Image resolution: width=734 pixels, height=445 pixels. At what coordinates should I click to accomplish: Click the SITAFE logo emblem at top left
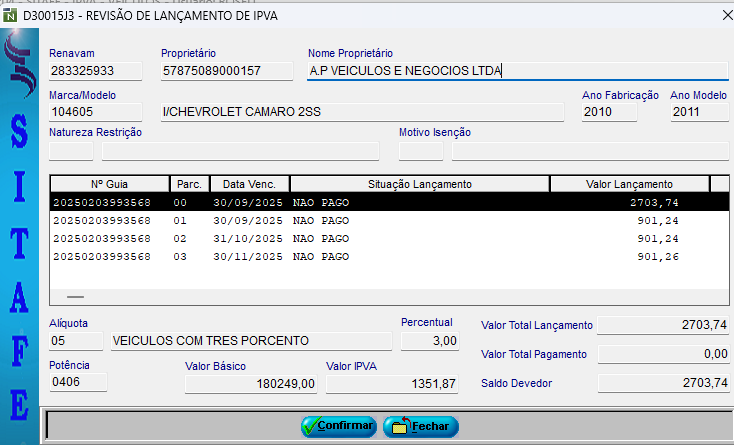click(19, 67)
